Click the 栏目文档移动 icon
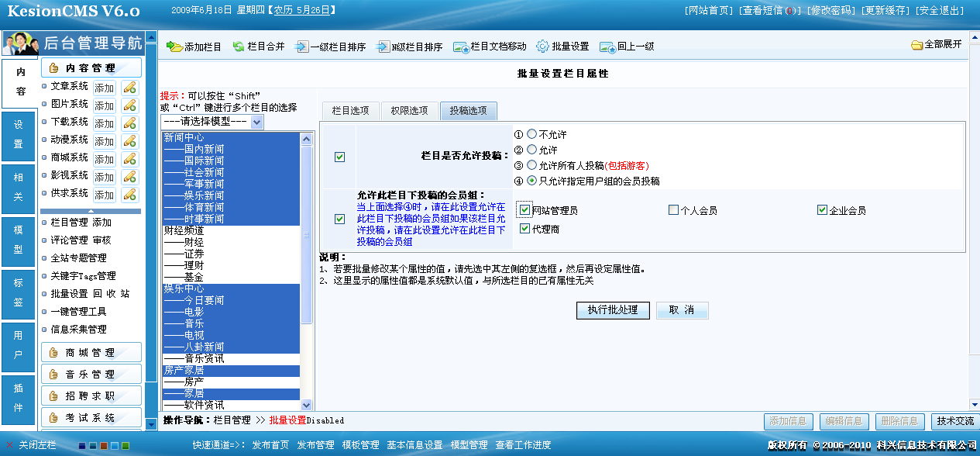The width and height of the screenshot is (980, 456). point(461,47)
